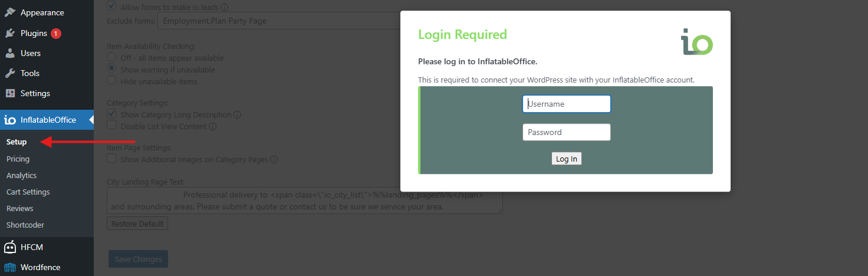
Task: Click the Restore Default button
Action: [138, 224]
